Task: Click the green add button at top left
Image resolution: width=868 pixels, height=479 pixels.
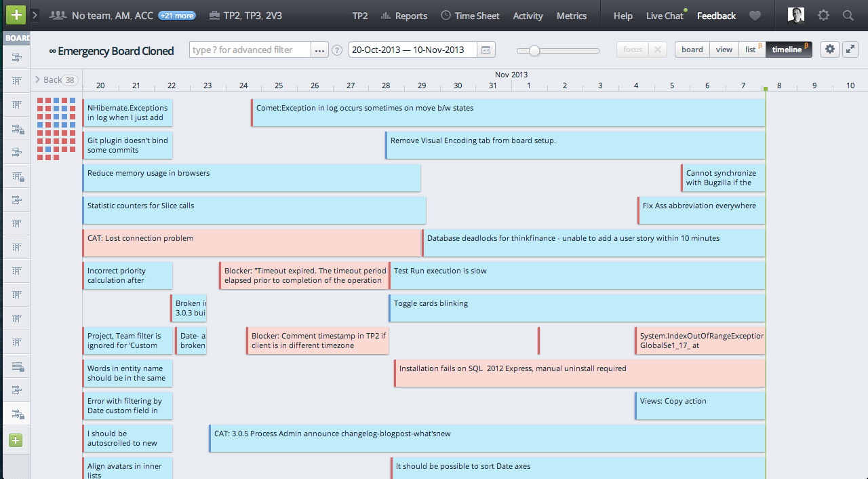Action: pyautogui.click(x=15, y=14)
